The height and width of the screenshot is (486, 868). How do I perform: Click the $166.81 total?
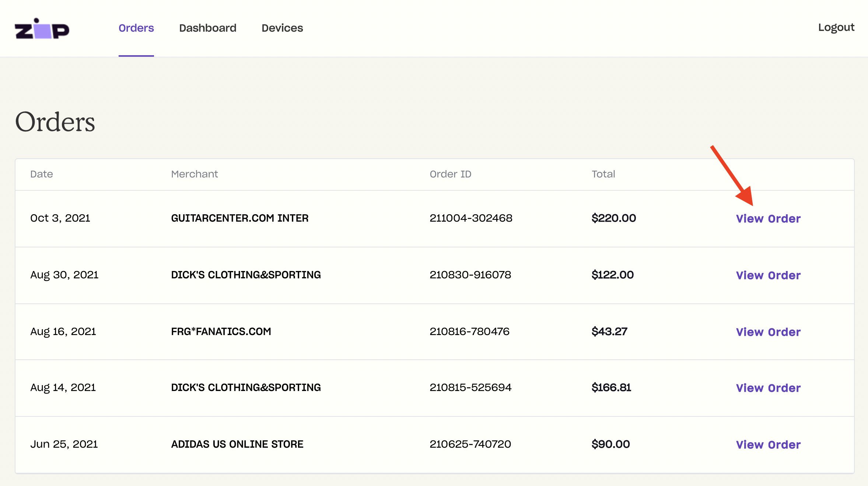point(612,388)
